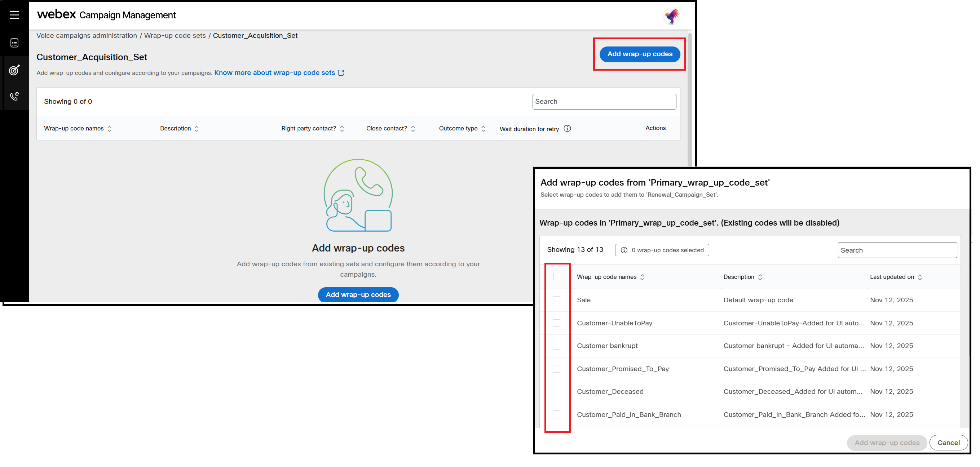Screen dimensions: 980x467
Task: Open the voice campaigns administration phone icon
Action: pos(14,96)
